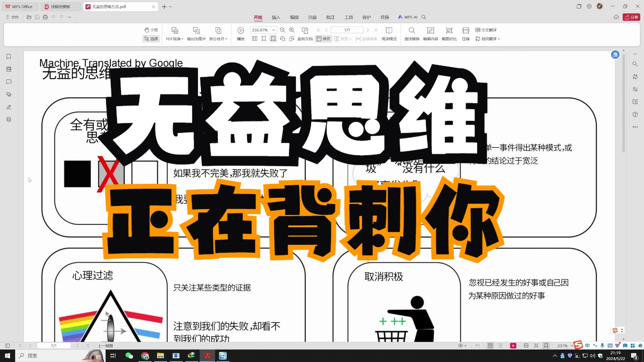Open the 237% zoom dropdown in status bar

[565, 346]
